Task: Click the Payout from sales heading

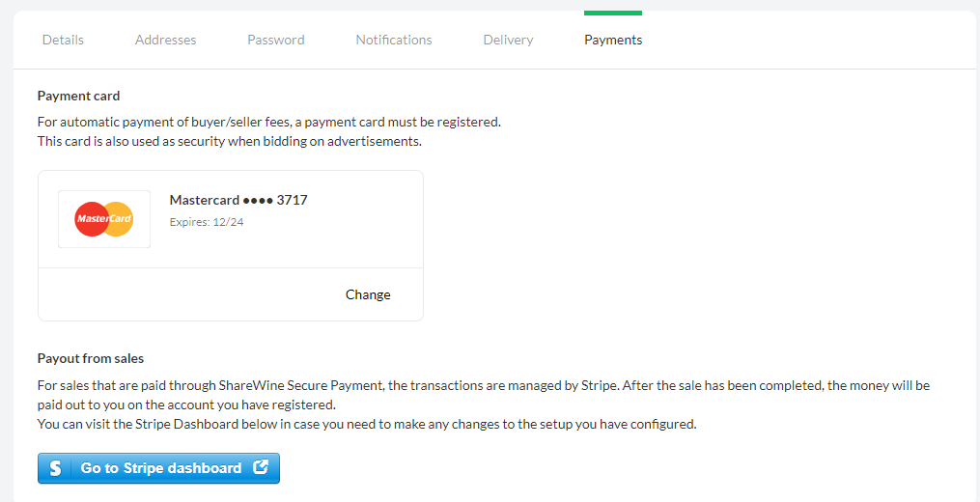Action: [91, 359]
